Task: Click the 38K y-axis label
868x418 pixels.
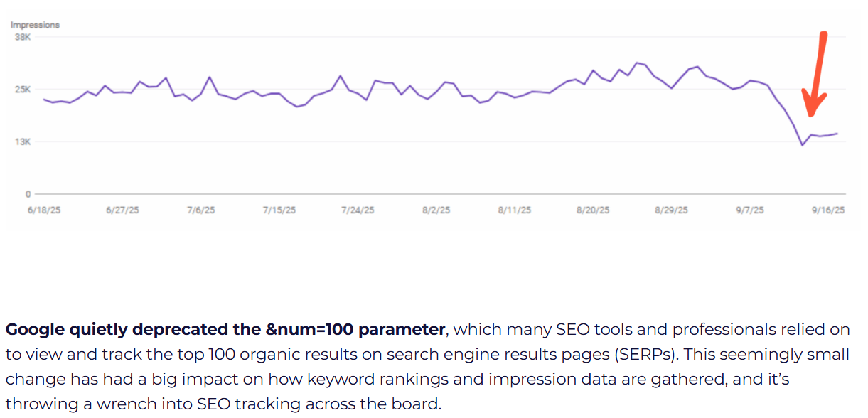Action: click(23, 37)
